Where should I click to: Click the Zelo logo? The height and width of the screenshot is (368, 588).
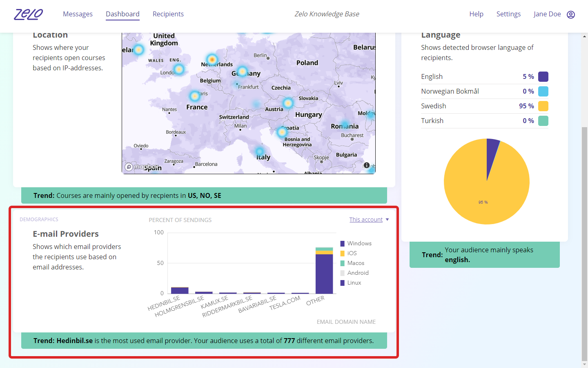tap(29, 14)
